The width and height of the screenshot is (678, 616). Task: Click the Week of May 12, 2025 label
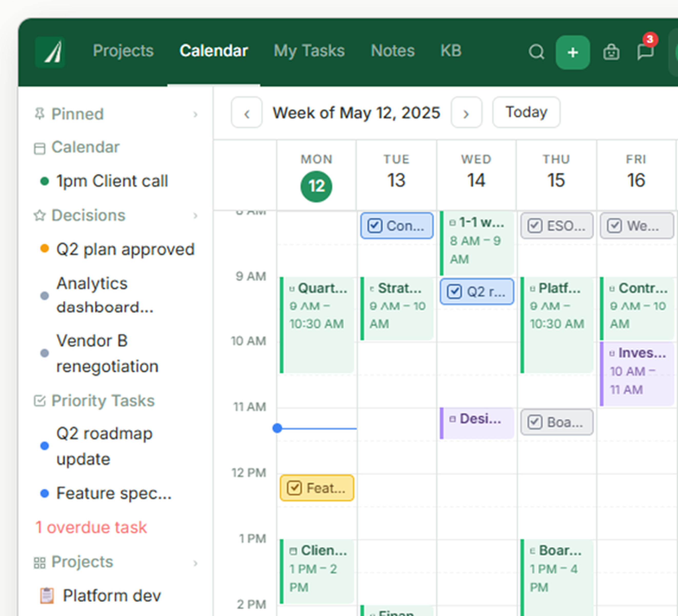pyautogui.click(x=356, y=112)
